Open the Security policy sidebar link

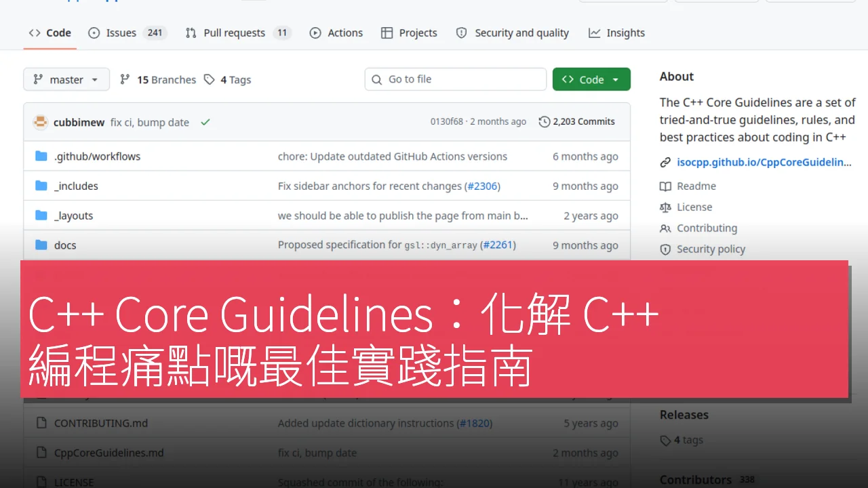click(711, 249)
